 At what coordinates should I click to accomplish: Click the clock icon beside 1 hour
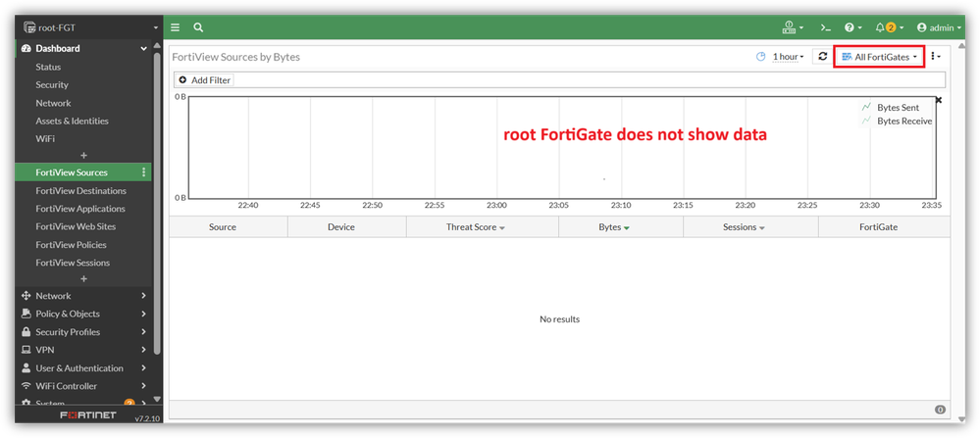[x=760, y=57]
